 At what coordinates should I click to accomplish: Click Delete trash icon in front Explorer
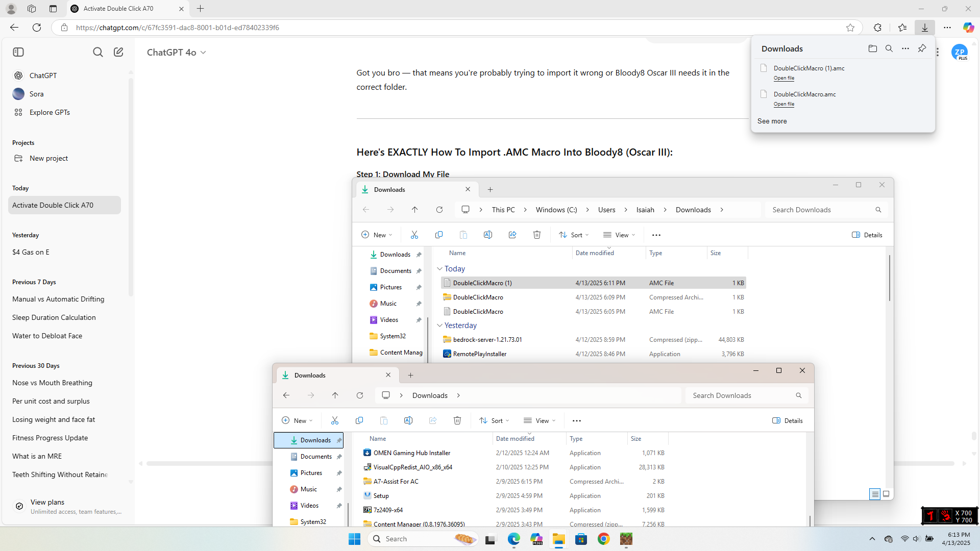(457, 420)
